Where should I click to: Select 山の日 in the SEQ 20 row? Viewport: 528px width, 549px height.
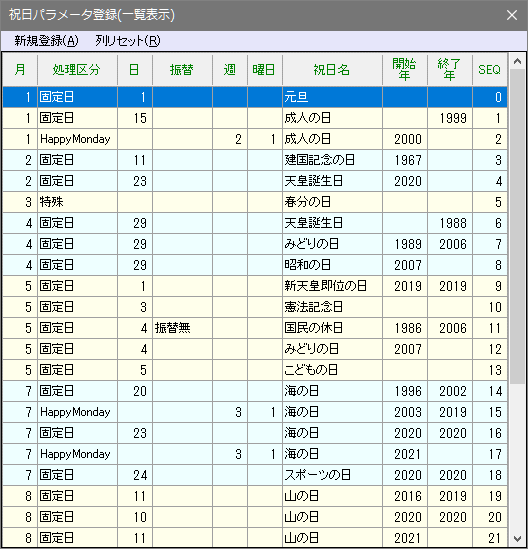(x=332, y=517)
